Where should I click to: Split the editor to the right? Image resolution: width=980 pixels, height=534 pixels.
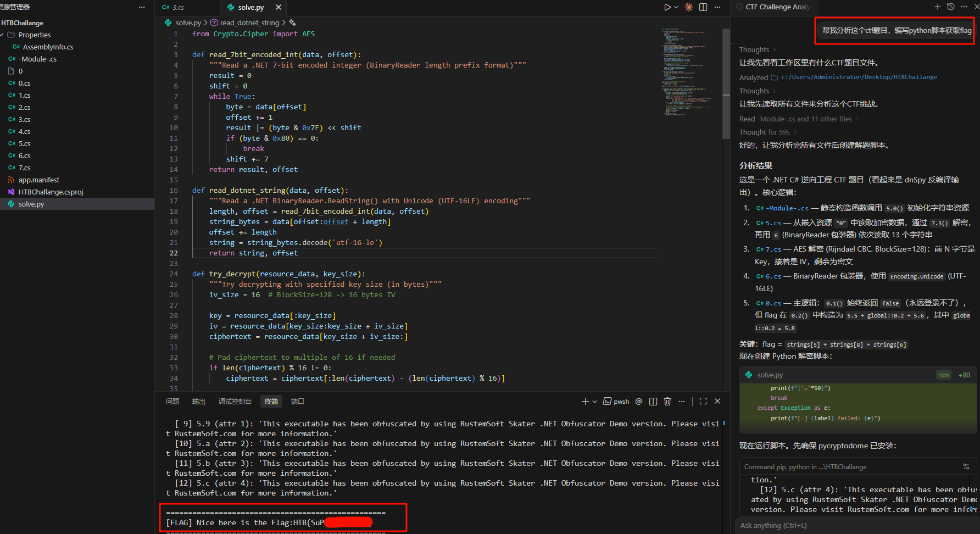click(703, 7)
